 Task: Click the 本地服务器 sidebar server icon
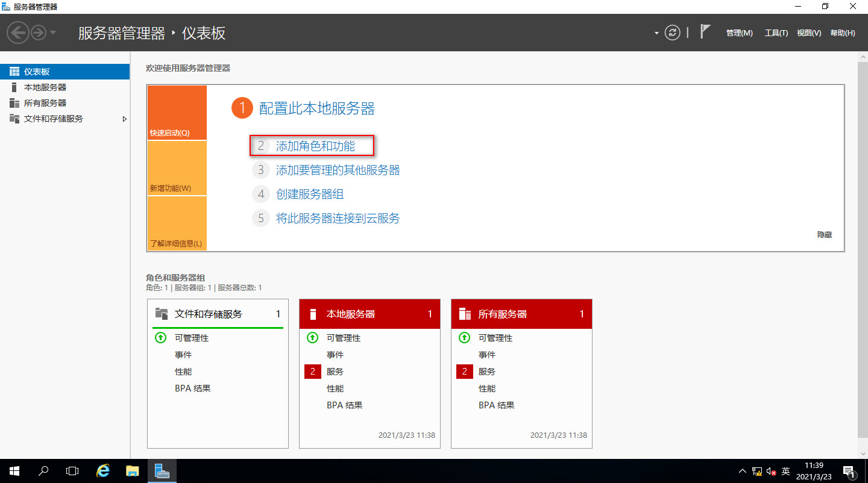click(x=14, y=87)
